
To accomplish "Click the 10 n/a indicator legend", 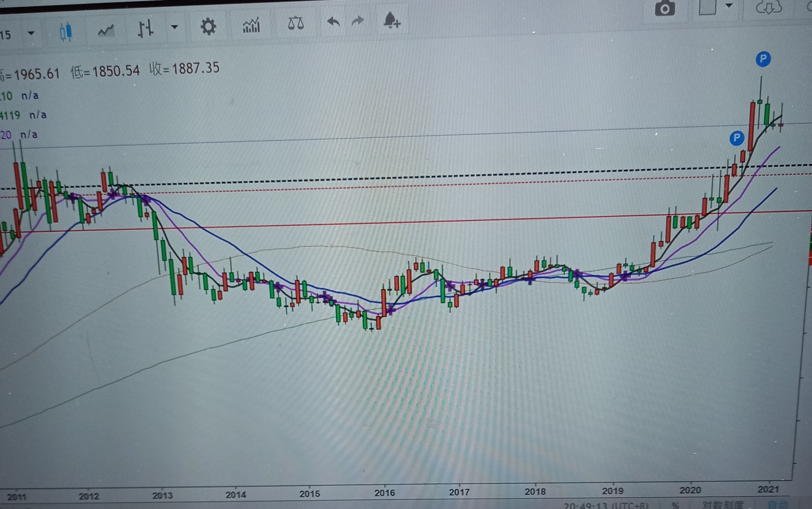I will point(19,96).
